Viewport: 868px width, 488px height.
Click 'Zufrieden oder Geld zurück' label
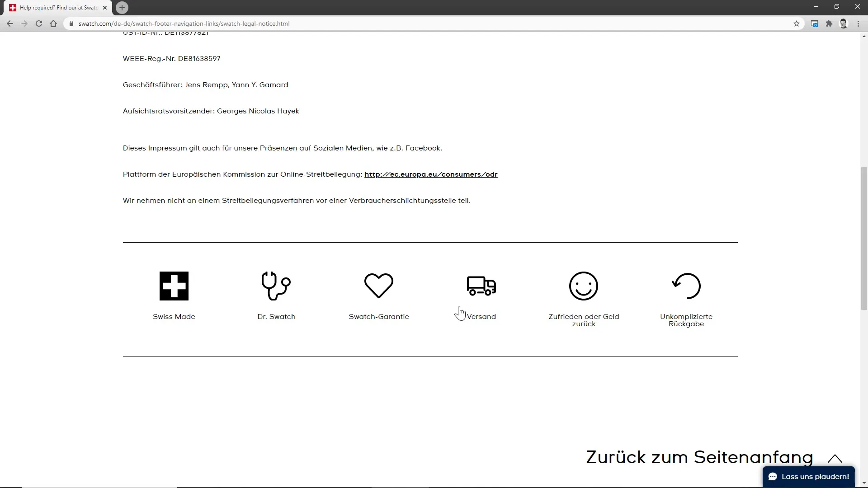pos(584,320)
